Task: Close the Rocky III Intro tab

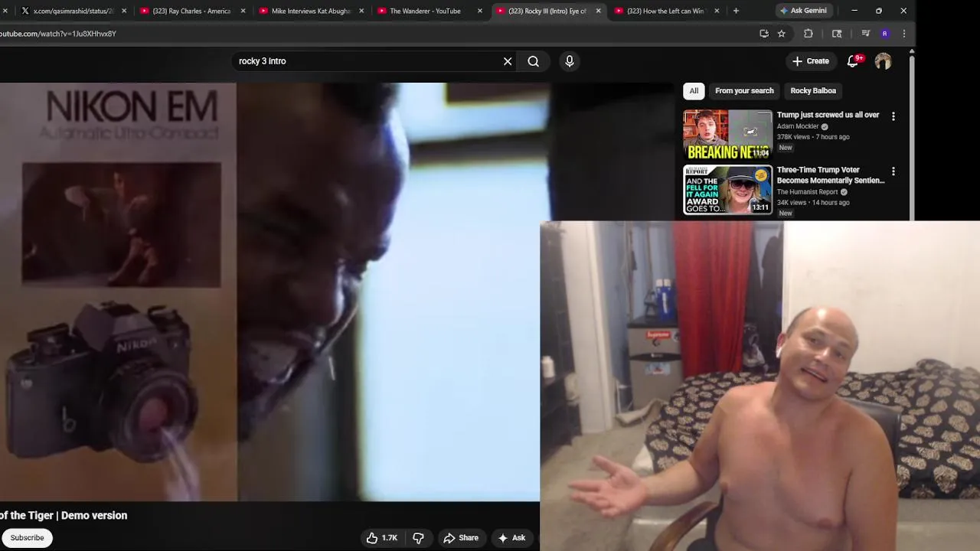Action: 599,11
